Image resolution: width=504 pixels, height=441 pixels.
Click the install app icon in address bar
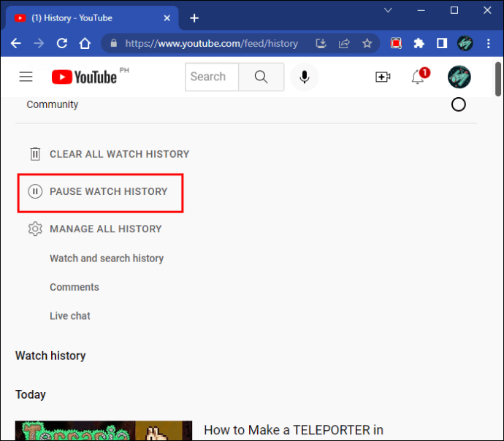coord(321,43)
